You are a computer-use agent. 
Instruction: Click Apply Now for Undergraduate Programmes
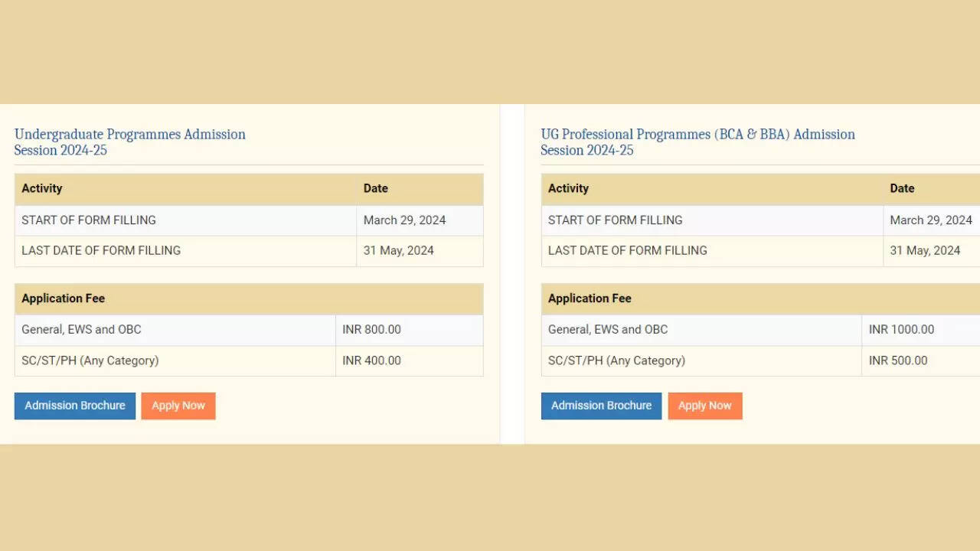(178, 406)
